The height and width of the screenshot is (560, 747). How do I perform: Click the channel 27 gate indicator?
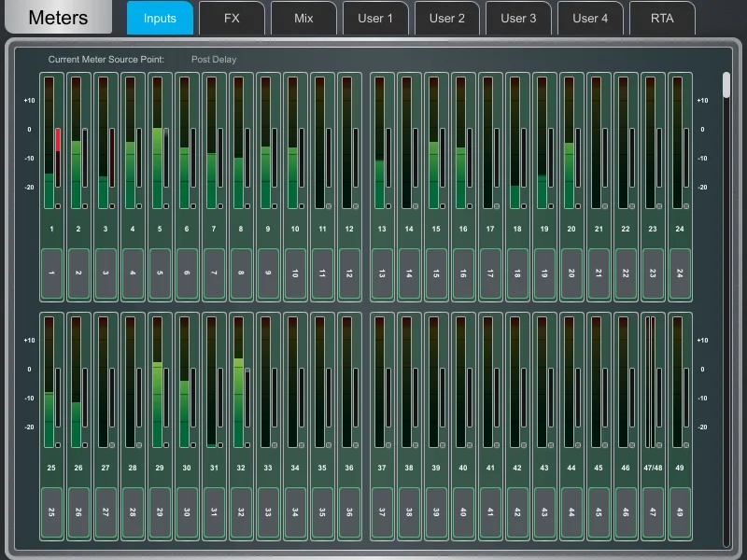(112, 445)
